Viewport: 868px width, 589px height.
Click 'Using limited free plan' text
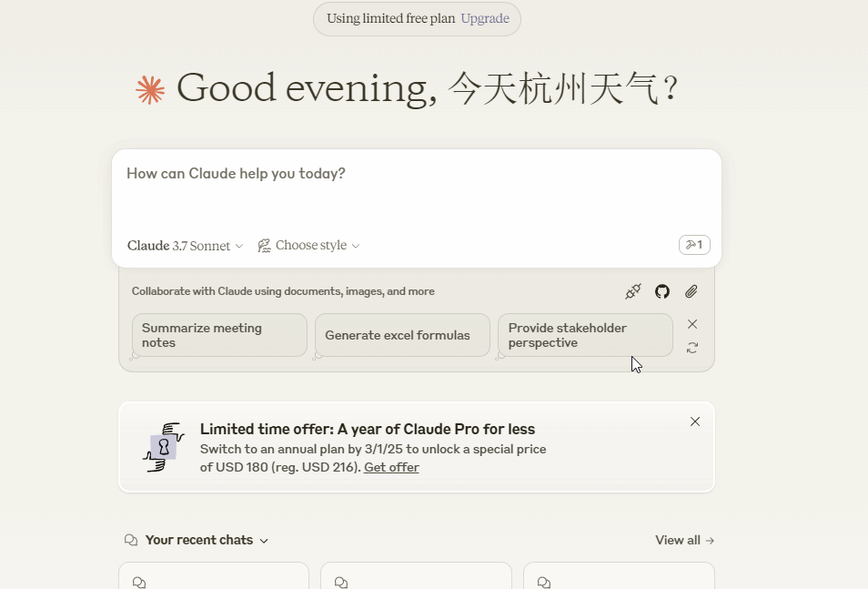390,18
